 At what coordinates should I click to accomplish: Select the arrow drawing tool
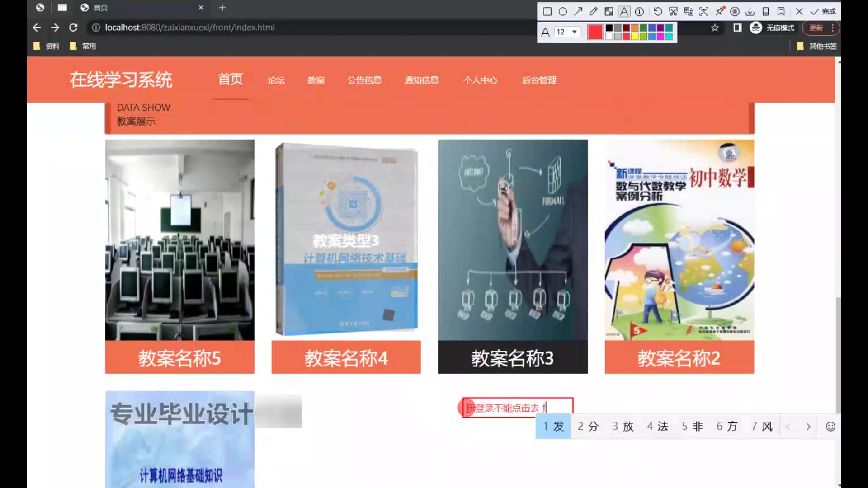pos(578,12)
